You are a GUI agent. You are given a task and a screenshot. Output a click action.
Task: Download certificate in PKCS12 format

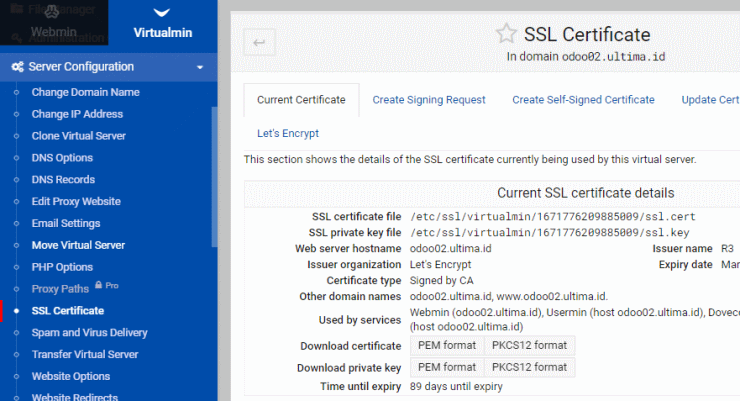click(x=530, y=346)
